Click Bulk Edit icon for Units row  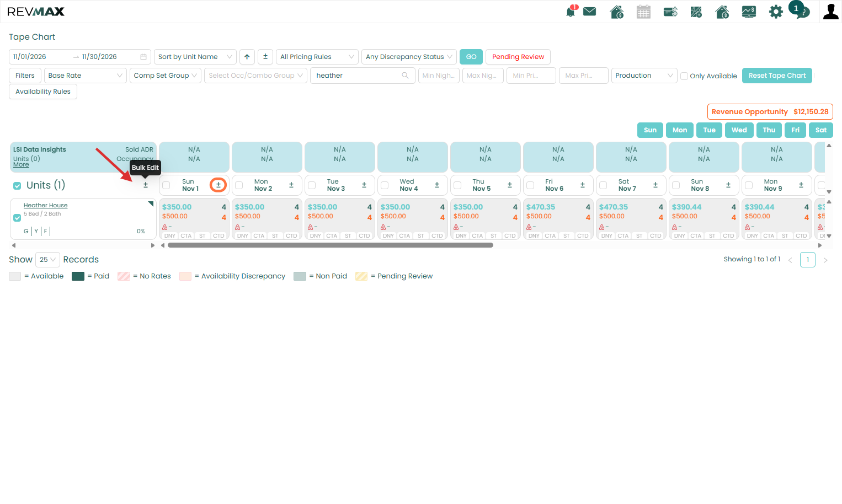(146, 185)
